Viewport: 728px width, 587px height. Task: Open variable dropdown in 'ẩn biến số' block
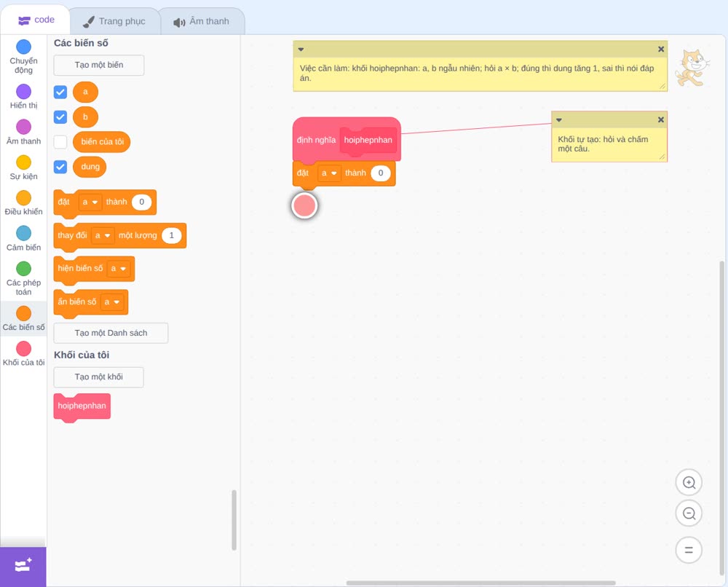coord(112,302)
